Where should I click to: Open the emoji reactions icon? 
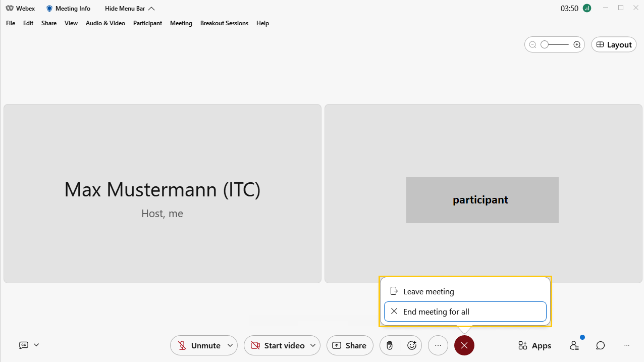pos(412,345)
